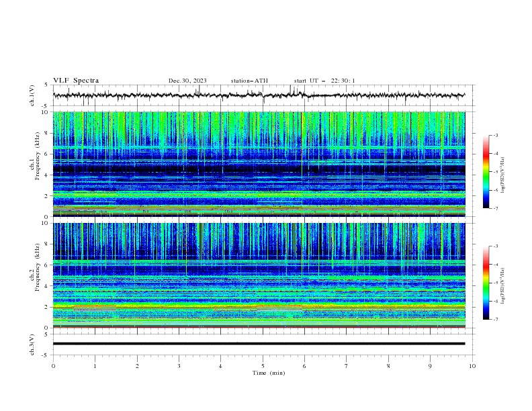532x411 pixels.
Task: Click time axis tick label "3"
Action: point(179,366)
